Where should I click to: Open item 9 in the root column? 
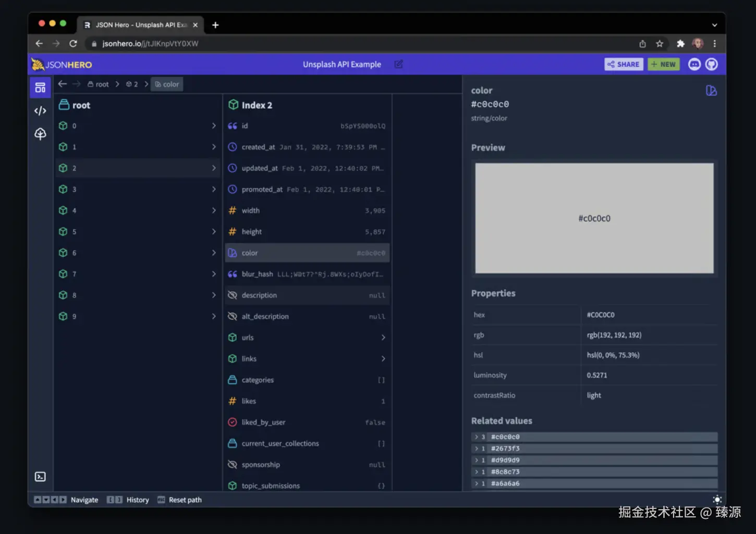pyautogui.click(x=138, y=316)
